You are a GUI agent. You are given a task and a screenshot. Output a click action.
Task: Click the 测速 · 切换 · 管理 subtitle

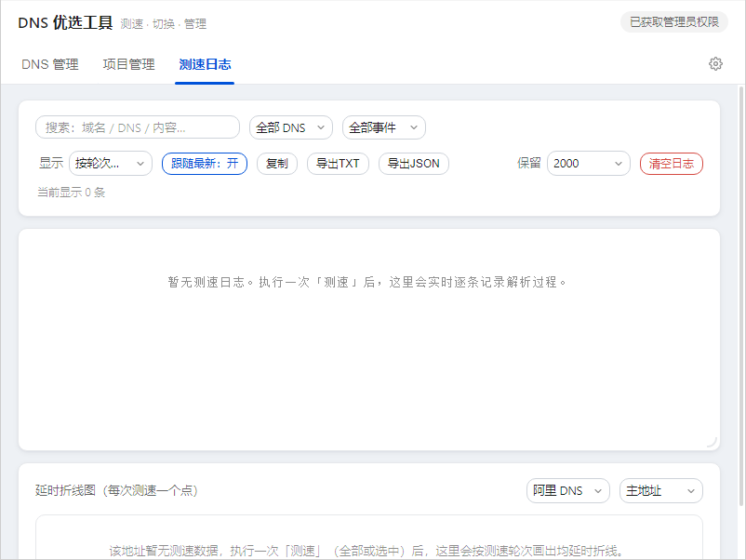(x=163, y=24)
